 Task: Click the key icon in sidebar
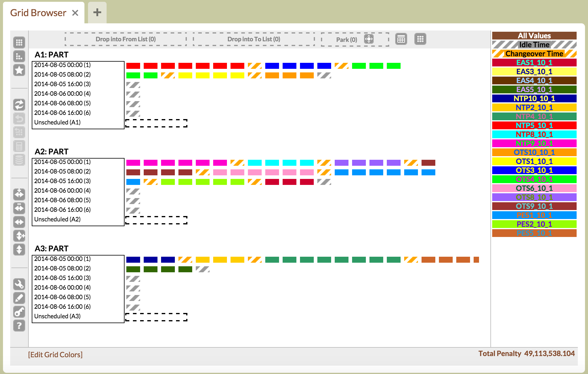(19, 312)
